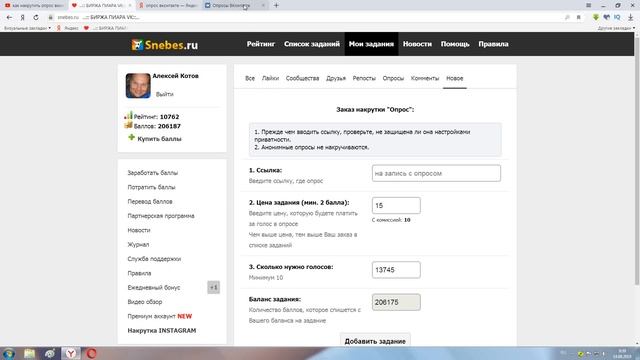Screen dimensions: 640x360
Task: Open Yandex home button in toolbar
Action: [x=22, y=18]
